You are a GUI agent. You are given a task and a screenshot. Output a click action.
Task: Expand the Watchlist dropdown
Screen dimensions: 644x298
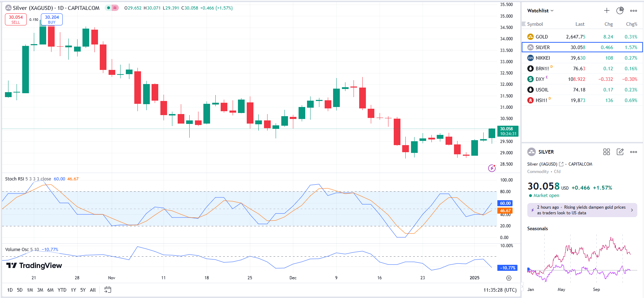click(540, 11)
